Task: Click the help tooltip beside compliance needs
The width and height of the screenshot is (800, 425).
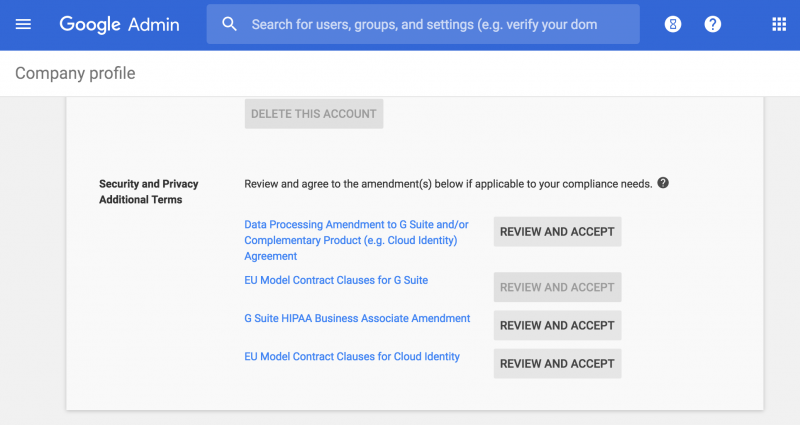Action: (663, 183)
